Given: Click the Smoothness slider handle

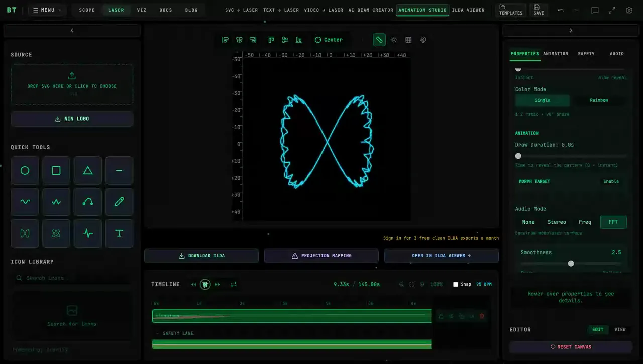Looking at the screenshot, I should (x=571, y=264).
